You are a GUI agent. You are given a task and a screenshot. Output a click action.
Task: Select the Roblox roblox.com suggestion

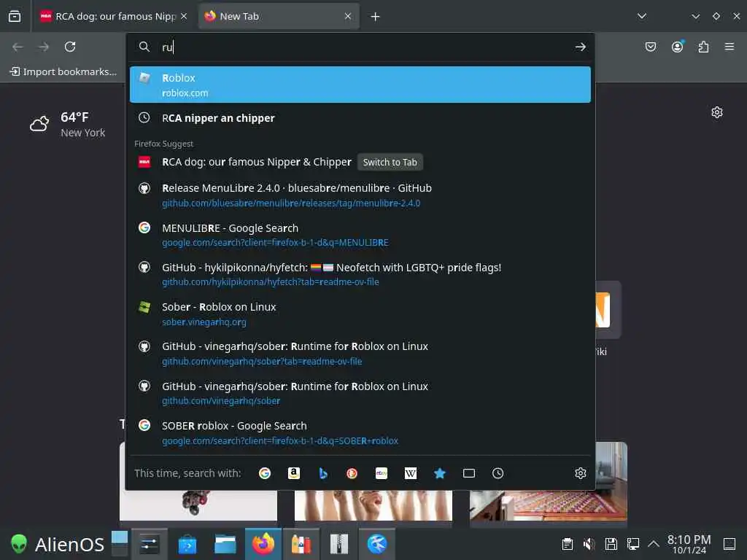click(360, 85)
